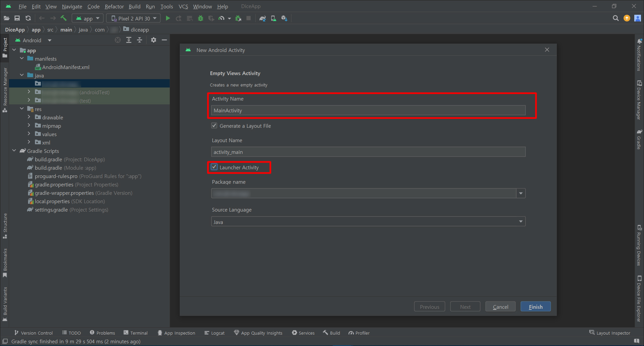This screenshot has width=644, height=346.
Task: Open Project panel gear options
Action: pos(154,40)
